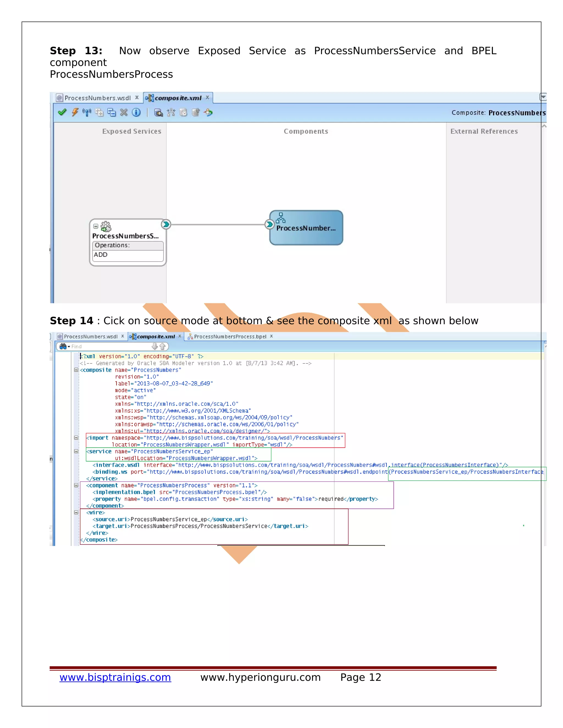Click the composite name="ProcessNumbers" line

tap(130, 370)
